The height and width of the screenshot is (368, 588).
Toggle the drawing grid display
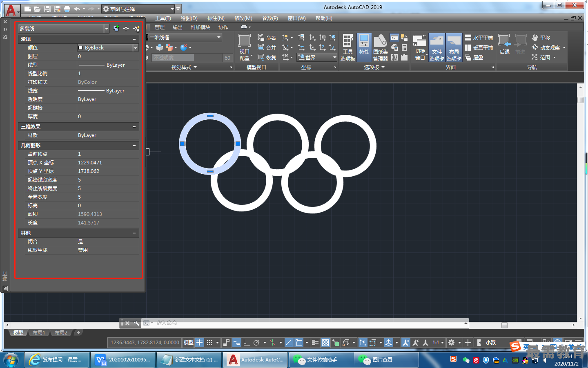tap(200, 343)
